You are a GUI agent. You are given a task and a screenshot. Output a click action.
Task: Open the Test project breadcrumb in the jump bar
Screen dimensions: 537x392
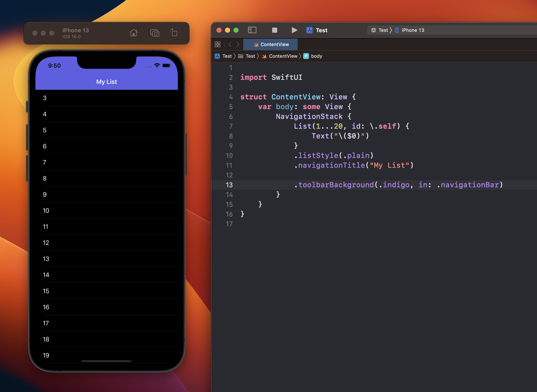[x=223, y=56]
